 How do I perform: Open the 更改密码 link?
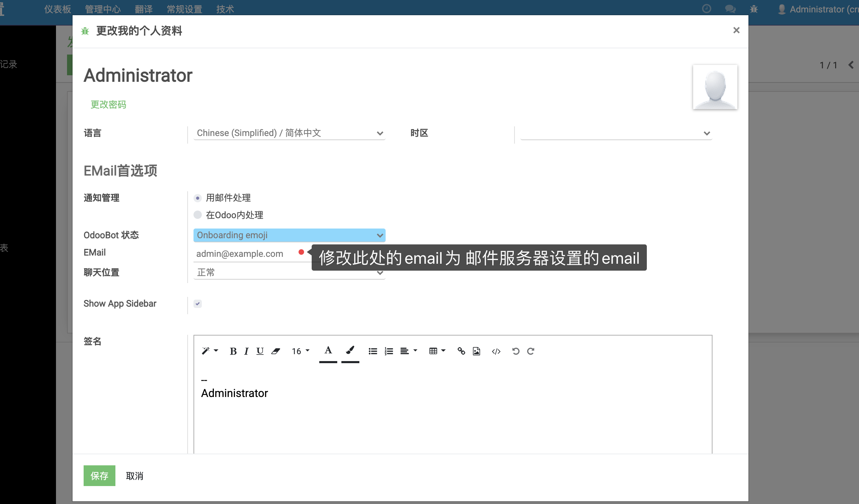click(x=108, y=105)
